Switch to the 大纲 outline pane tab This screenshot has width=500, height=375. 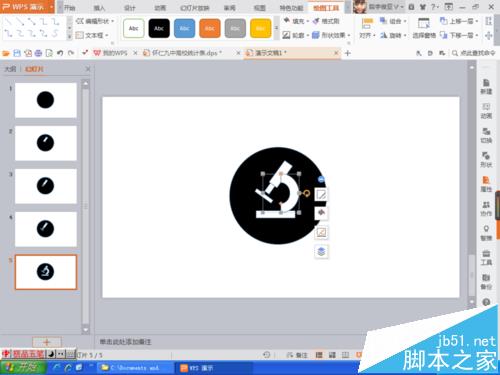click(x=10, y=69)
